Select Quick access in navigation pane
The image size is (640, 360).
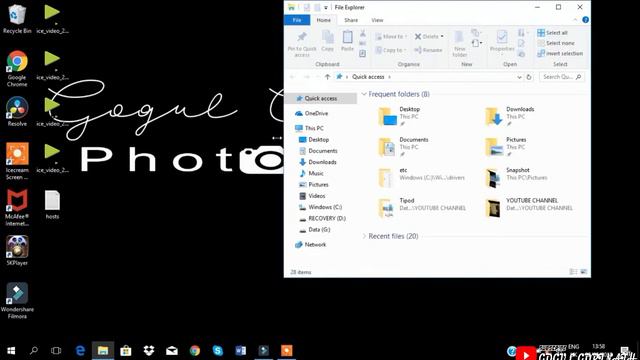pos(321,98)
